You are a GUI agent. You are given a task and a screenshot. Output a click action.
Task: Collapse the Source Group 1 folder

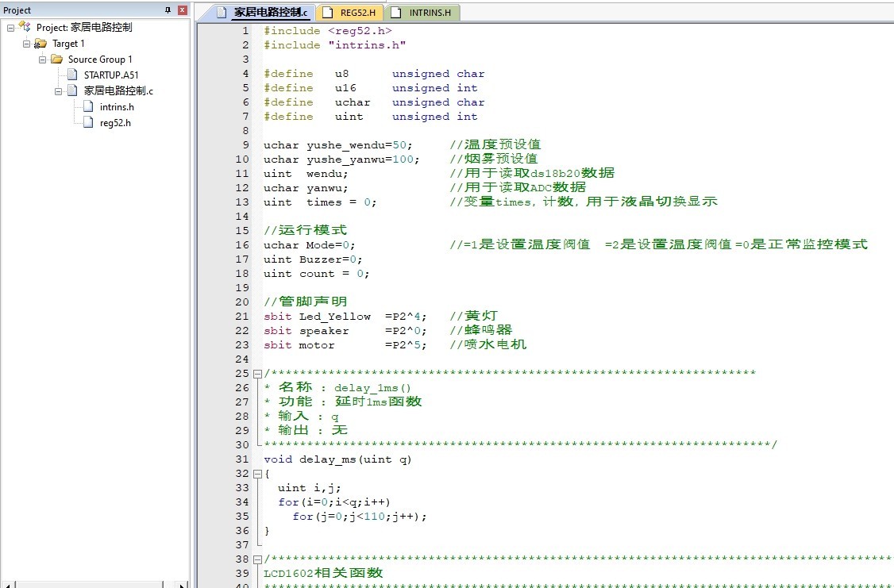(x=42, y=60)
